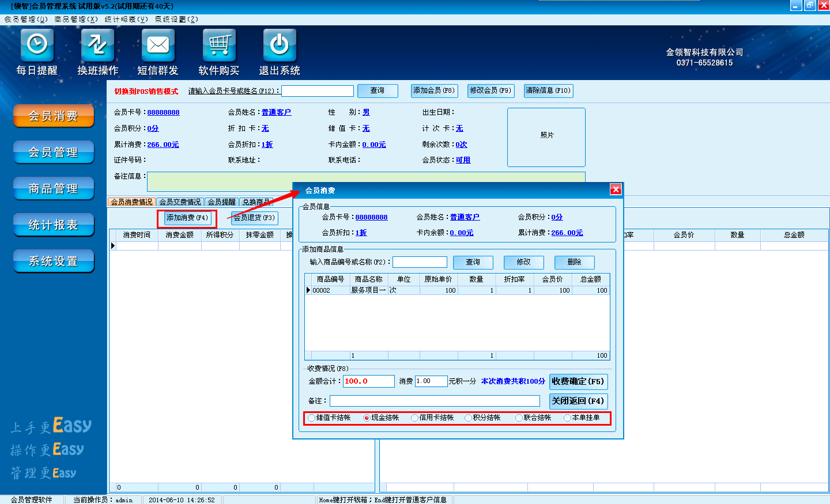Click the 修改会员 (F9) button
The image size is (830, 504).
(491, 90)
